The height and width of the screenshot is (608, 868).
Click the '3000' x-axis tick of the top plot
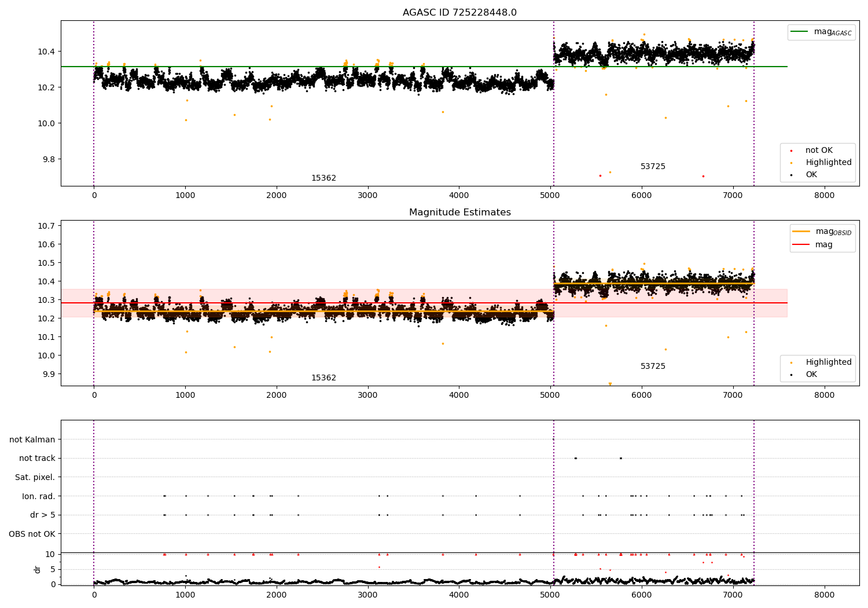click(368, 196)
